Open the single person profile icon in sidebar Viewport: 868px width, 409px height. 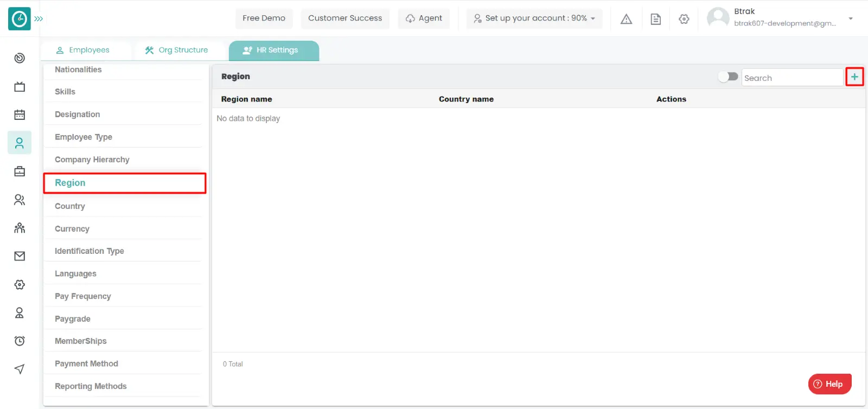point(20,312)
